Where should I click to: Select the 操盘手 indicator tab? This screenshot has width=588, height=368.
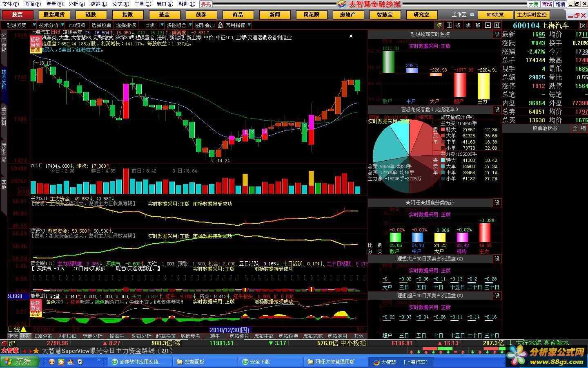pos(116,336)
